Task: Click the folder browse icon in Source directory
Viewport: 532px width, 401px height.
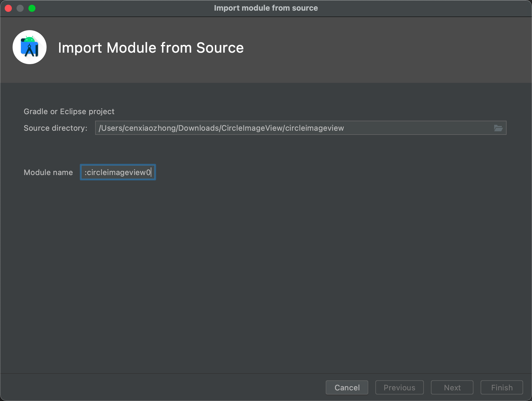Action: 498,128
